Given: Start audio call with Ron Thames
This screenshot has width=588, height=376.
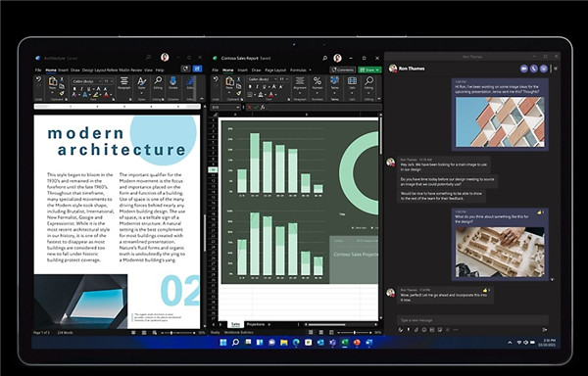Looking at the screenshot, I should (534, 69).
